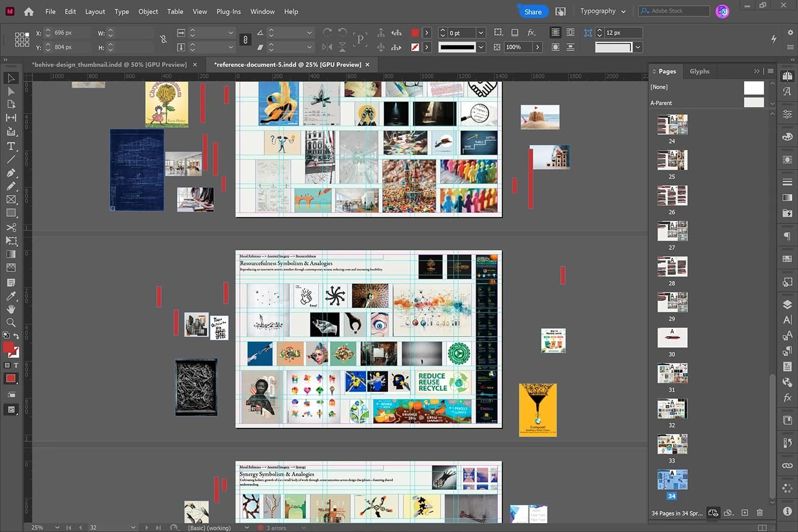The height and width of the screenshot is (532, 798).
Task: Select the Direct Selection tool
Action: 11,91
